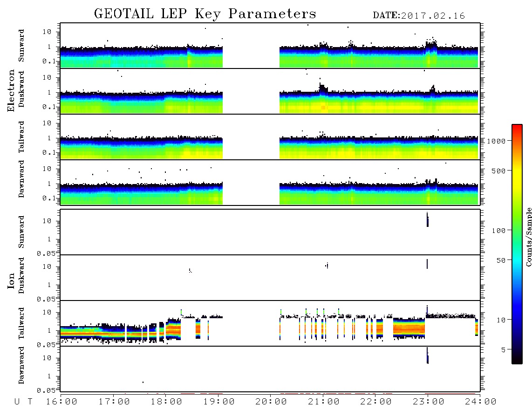Screen dimensions: 532x410
Task: Click the Electron Duskward axis label
Action: click(21, 89)
